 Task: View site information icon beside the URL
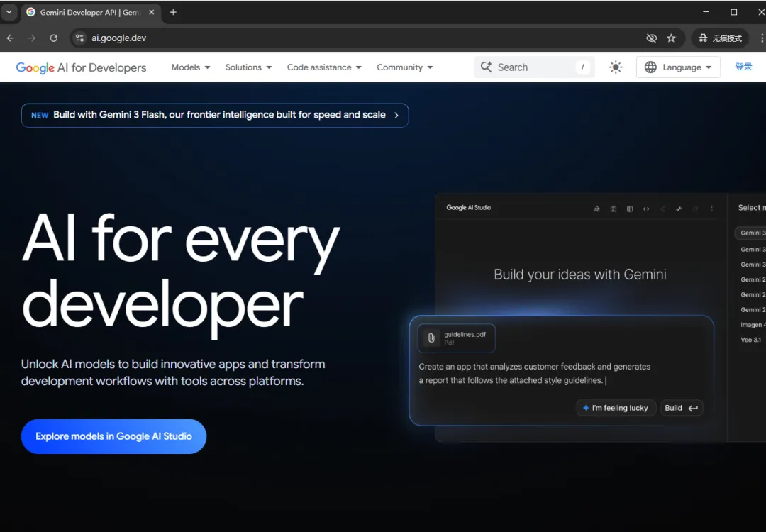coord(79,38)
